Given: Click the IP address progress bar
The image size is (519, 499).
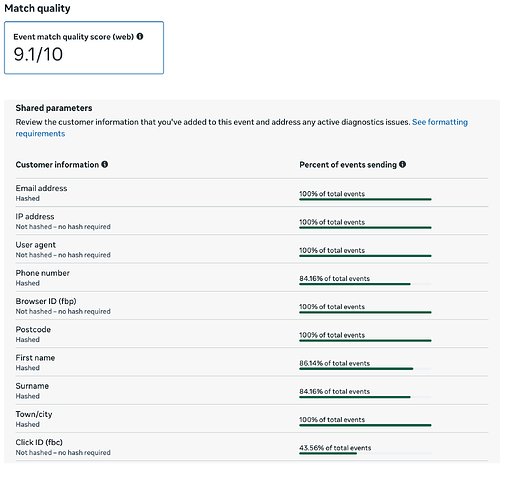Looking at the screenshot, I should (365, 228).
